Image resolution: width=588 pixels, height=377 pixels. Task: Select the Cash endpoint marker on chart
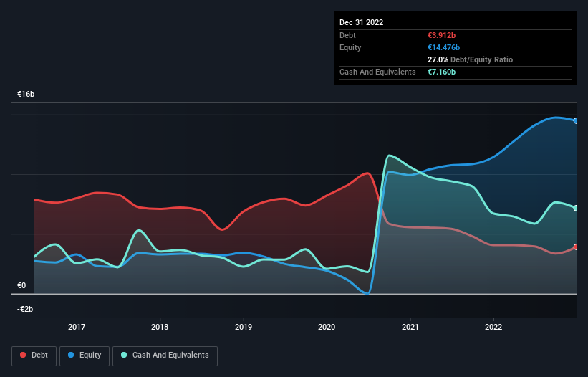pyautogui.click(x=576, y=208)
